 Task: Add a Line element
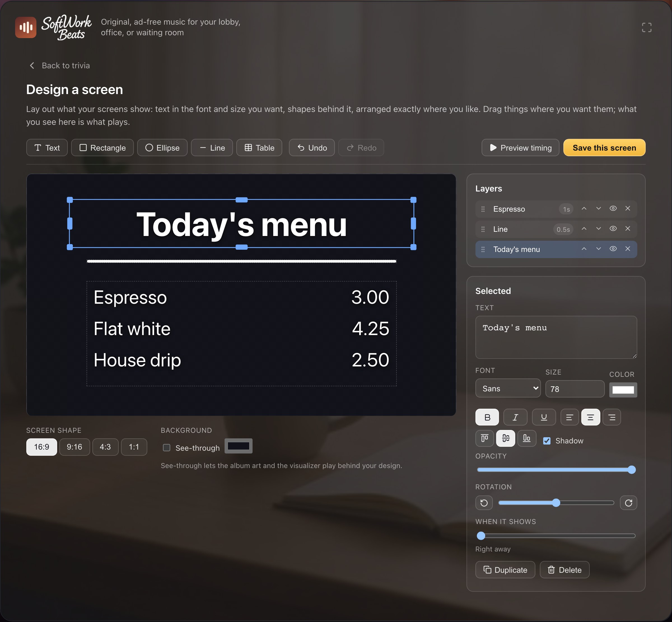212,148
